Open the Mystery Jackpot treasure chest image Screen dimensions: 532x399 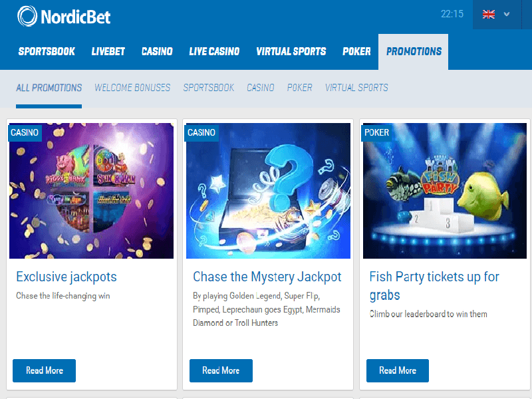pos(268,191)
